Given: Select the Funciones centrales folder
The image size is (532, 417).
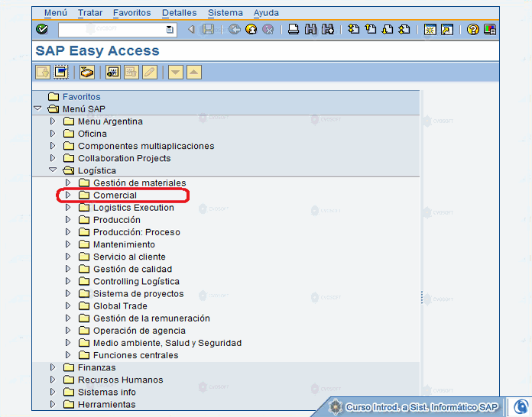Looking at the screenshot, I should point(128,355).
